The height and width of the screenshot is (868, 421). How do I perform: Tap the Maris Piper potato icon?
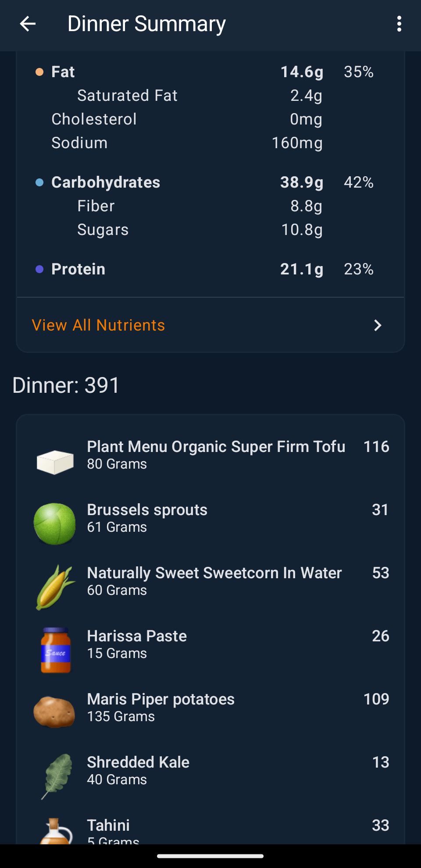(x=54, y=712)
